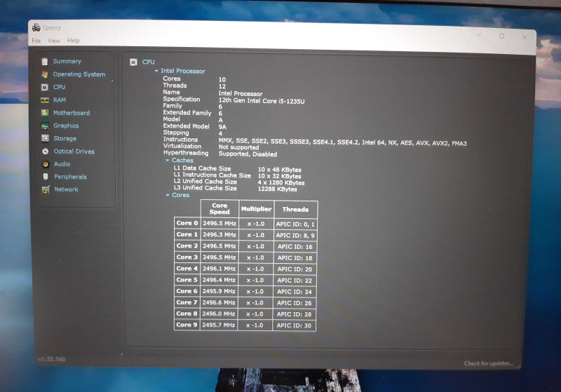Click the Instructions property label
The width and height of the screenshot is (561, 392).
(x=180, y=140)
